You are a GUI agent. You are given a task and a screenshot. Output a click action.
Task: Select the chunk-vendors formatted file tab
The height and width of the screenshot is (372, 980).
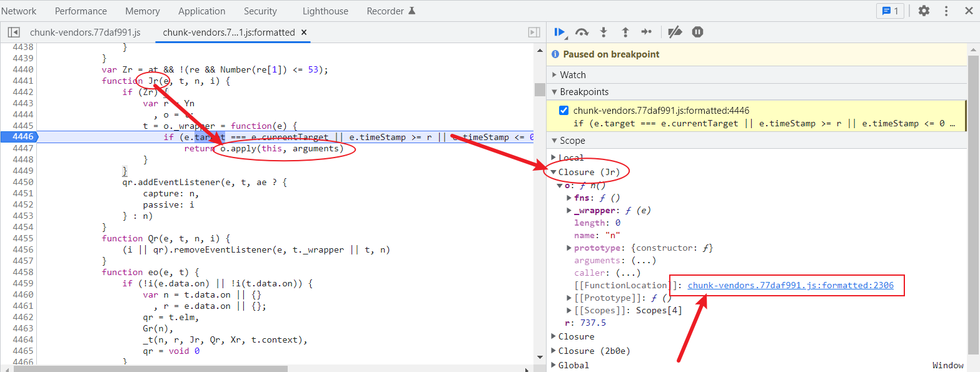(228, 33)
